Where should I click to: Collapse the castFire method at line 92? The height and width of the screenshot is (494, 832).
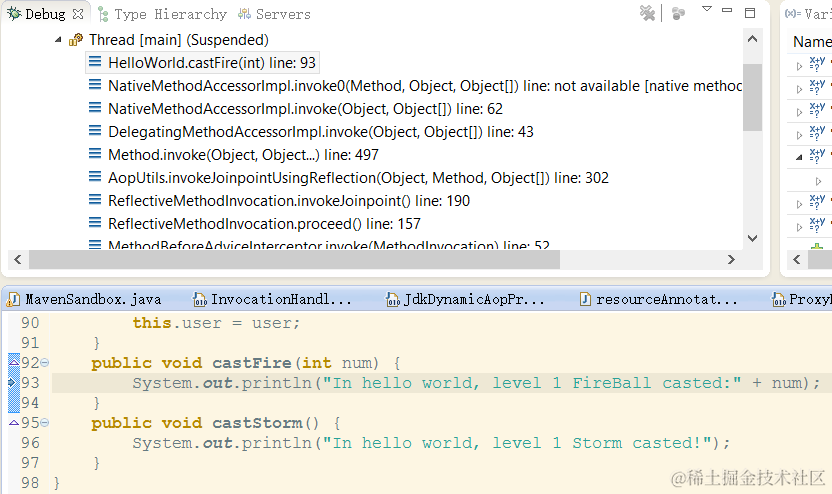tap(45, 363)
